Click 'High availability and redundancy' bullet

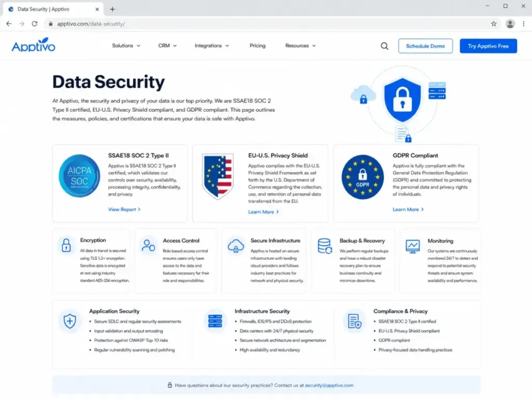(x=270, y=350)
